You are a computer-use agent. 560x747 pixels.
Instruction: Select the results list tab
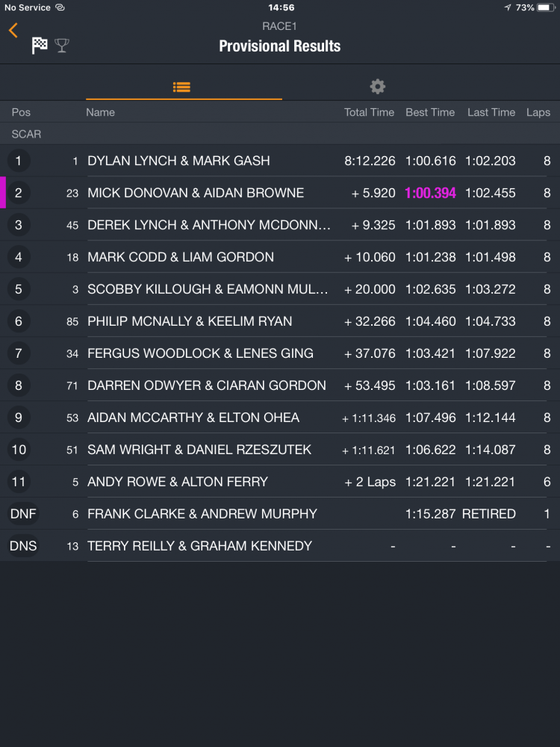181,87
